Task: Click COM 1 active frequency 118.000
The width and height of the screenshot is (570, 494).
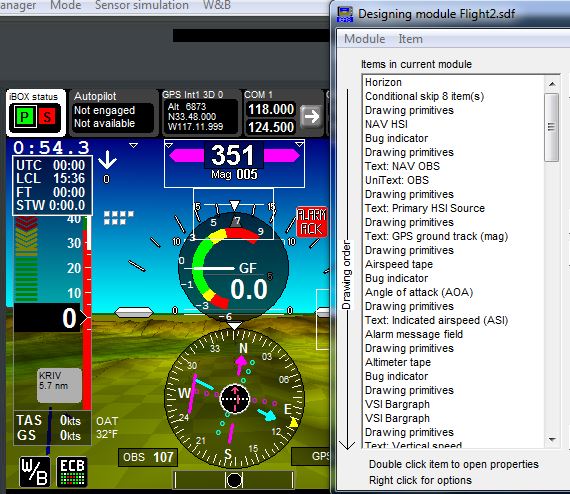Action: pyautogui.click(x=271, y=109)
